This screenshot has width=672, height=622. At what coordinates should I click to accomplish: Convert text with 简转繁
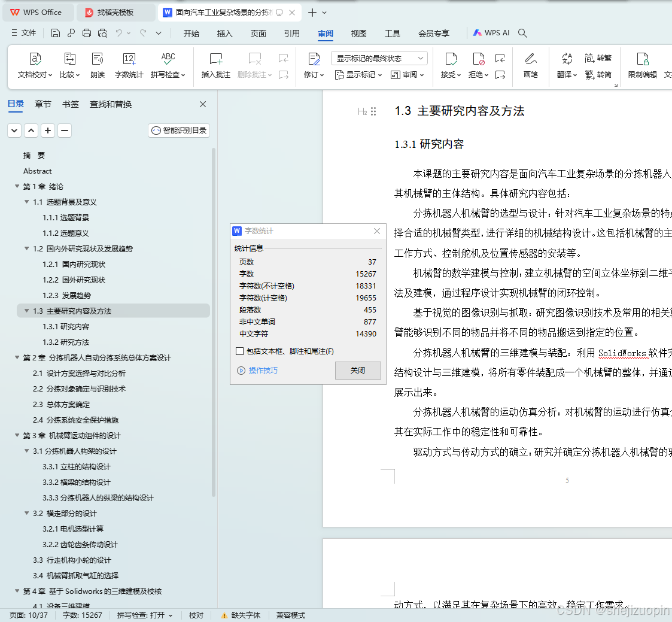coord(598,58)
